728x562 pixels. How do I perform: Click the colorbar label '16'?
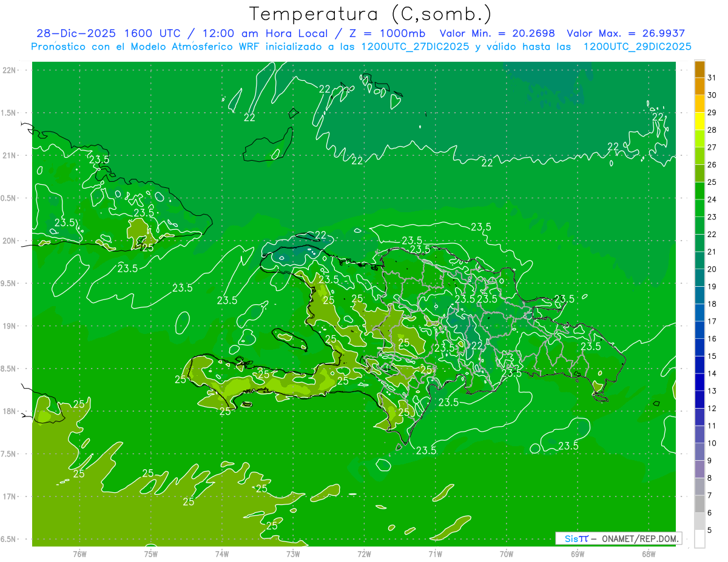click(712, 338)
